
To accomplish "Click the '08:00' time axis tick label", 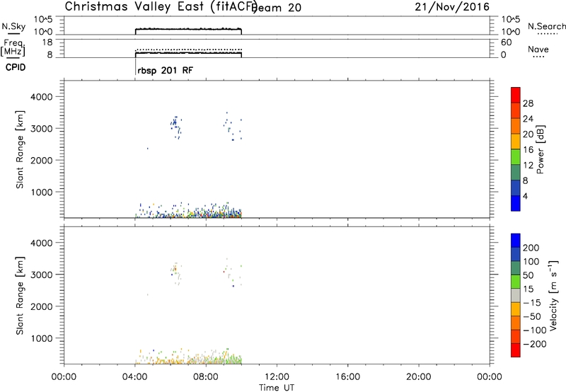I will click(x=206, y=377).
